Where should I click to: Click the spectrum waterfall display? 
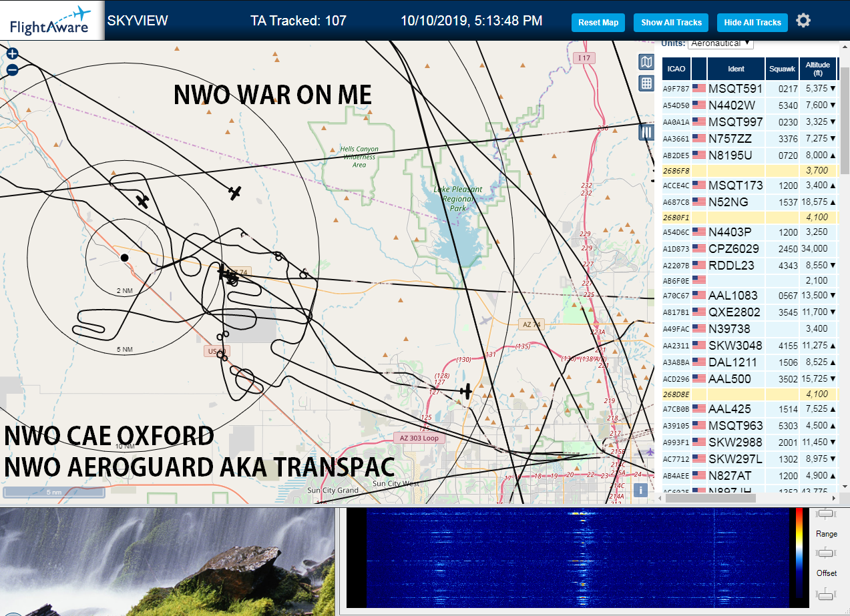[578, 559]
